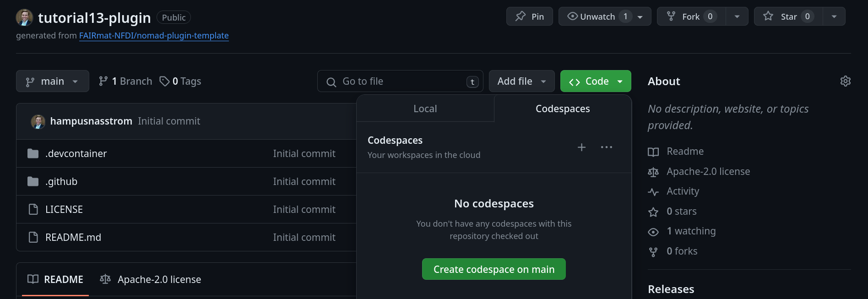Open the .devcontainer folder
This screenshot has height=299, width=868.
(x=76, y=153)
